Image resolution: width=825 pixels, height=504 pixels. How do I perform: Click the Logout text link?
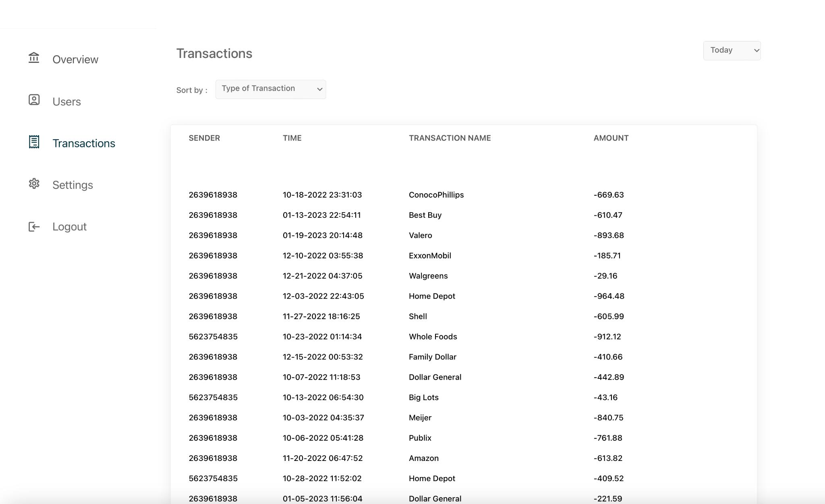click(69, 227)
